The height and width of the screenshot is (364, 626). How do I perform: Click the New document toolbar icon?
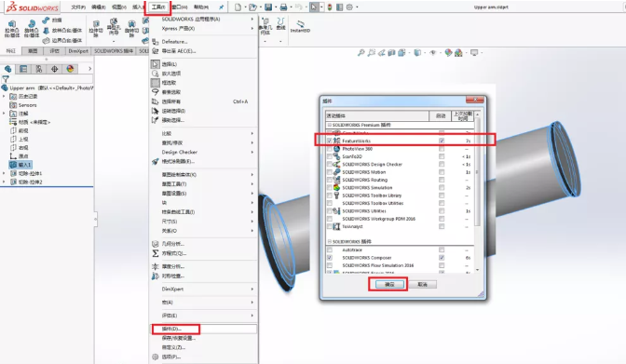238,7
